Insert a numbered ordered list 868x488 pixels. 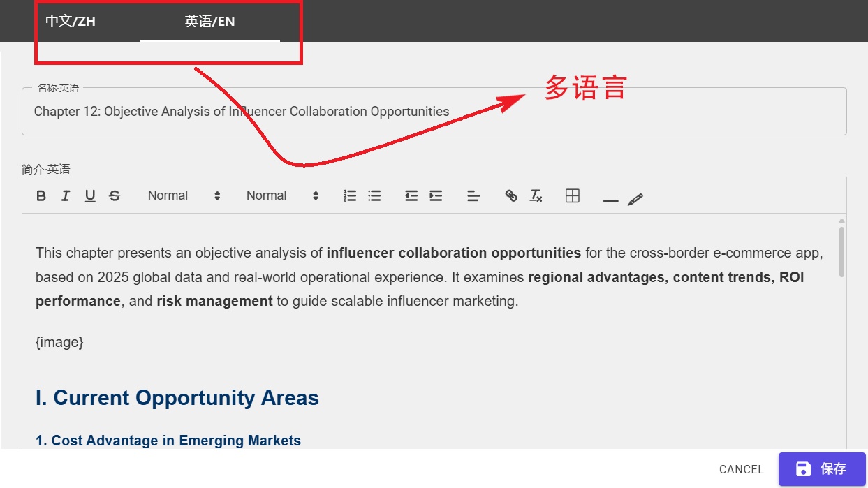click(350, 196)
